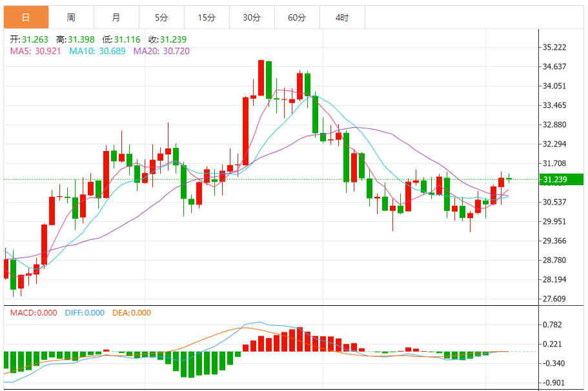Switch to the 4时 timeframe tab
Viewport: 588px width, 391px height.
coord(342,17)
